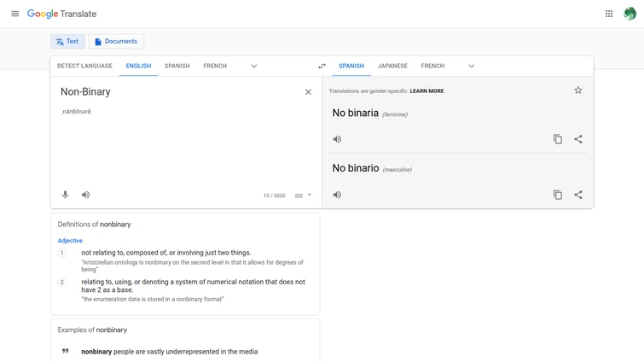Screen dimensions: 644x362
Task: Start voice input with the microphone
Action: point(65,195)
